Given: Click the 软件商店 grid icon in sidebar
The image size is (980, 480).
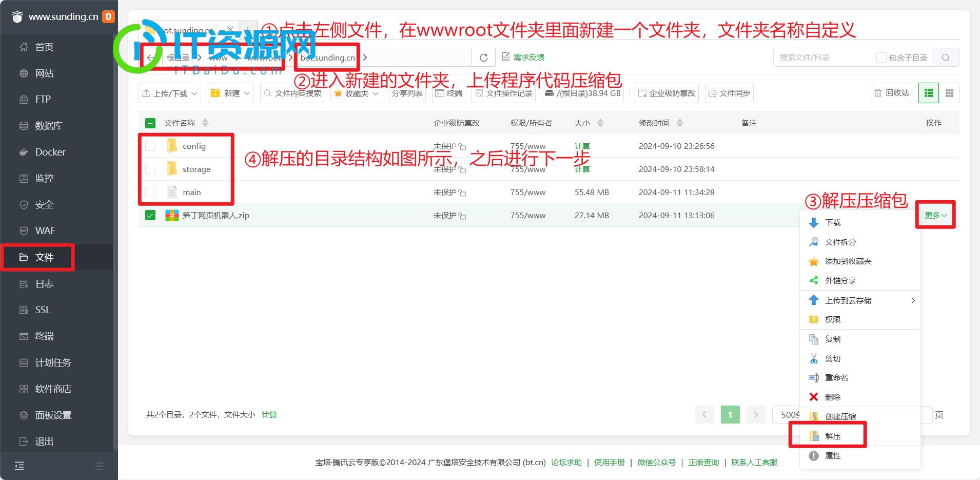Looking at the screenshot, I should (x=24, y=389).
